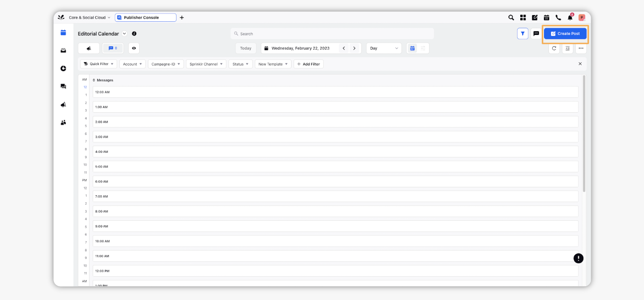The height and width of the screenshot is (300, 644).
Task: Open the notifications bell
Action: [570, 17]
